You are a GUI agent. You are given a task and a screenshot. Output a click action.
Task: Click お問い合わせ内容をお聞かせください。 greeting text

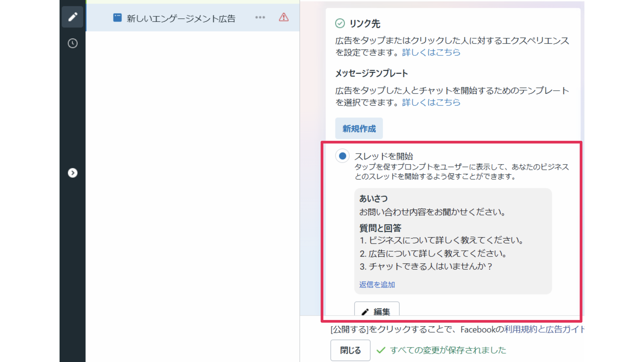click(432, 212)
